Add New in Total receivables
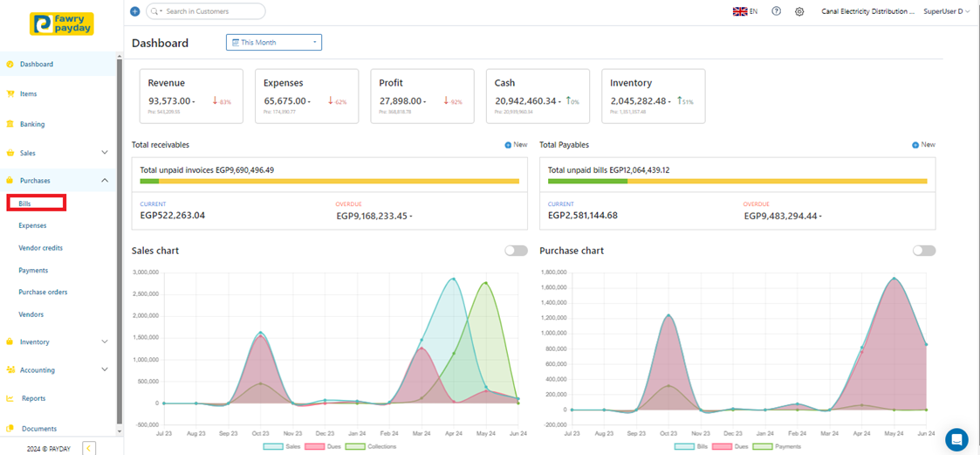Image resolution: width=980 pixels, height=455 pixels. tap(516, 145)
